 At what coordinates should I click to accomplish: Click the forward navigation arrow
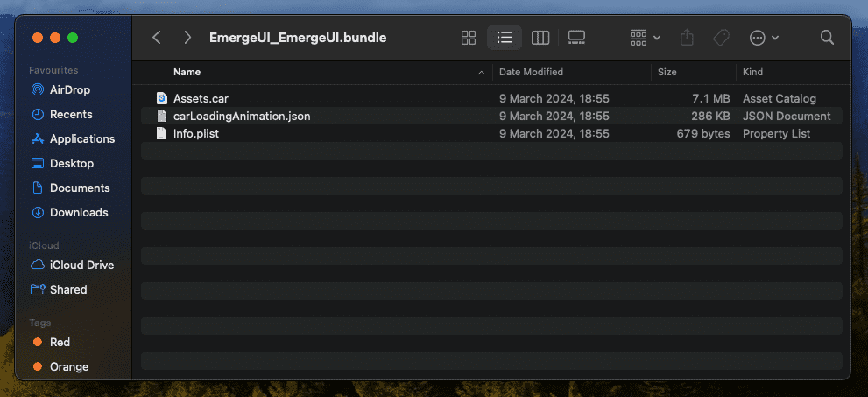(187, 38)
